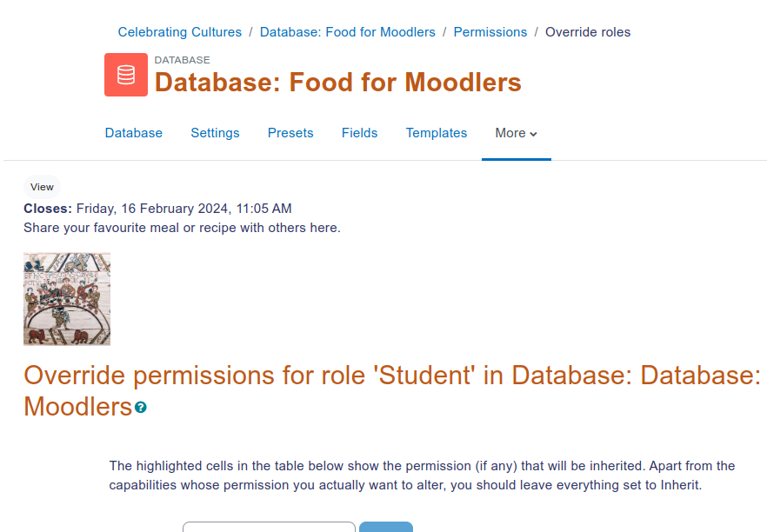Image resolution: width=767 pixels, height=532 pixels.
Task: Click the red Database activity icon
Action: point(126,75)
